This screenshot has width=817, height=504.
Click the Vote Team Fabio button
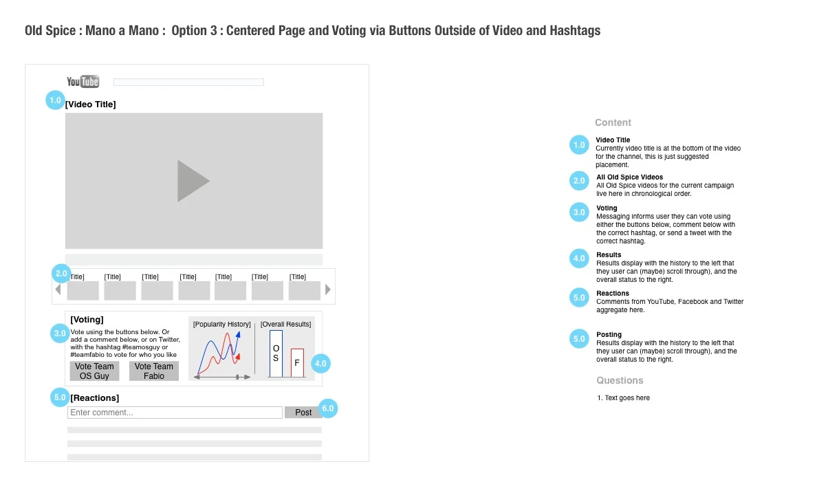[x=154, y=371]
